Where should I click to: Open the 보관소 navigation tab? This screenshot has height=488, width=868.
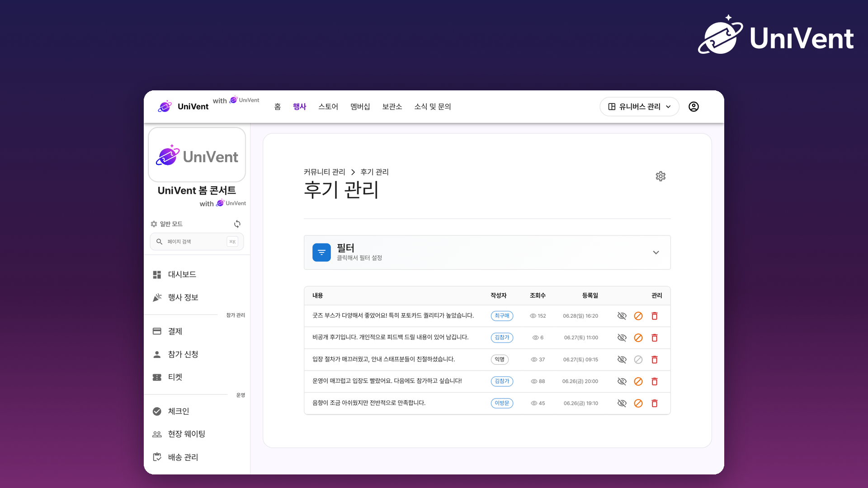tap(392, 107)
